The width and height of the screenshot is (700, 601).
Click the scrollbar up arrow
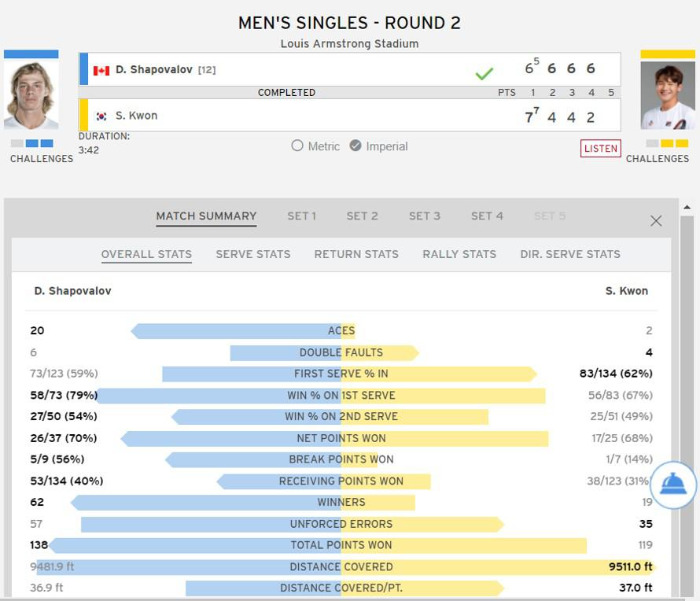tap(687, 208)
